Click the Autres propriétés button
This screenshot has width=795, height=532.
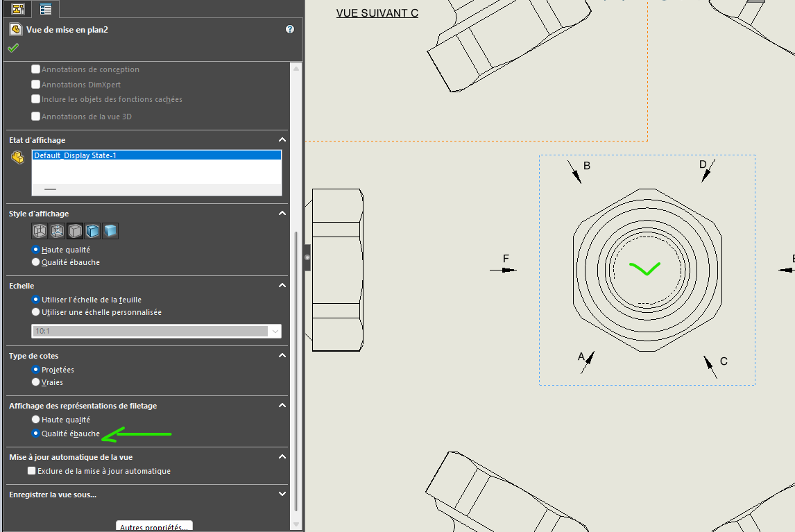coord(154,526)
